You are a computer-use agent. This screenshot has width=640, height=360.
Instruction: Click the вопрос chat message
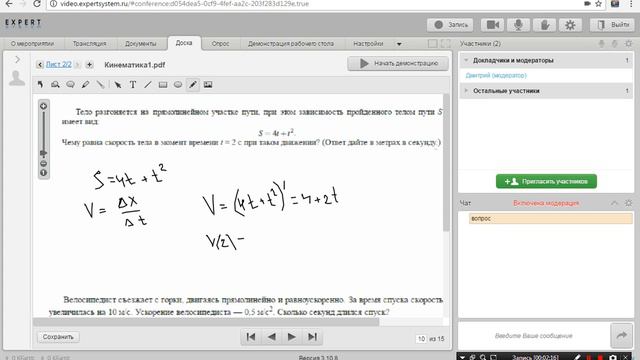coord(551,219)
